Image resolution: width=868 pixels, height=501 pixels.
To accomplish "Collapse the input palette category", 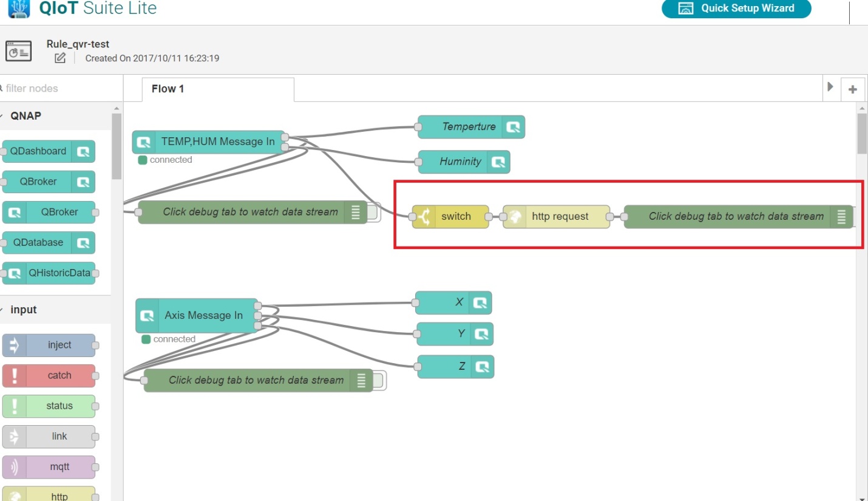I will pyautogui.click(x=55, y=310).
